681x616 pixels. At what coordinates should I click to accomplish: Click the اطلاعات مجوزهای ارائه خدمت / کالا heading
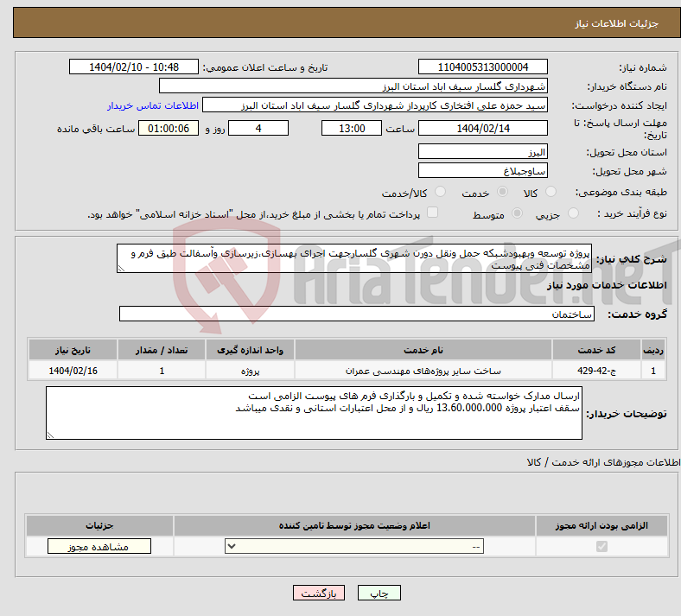pos(604,462)
